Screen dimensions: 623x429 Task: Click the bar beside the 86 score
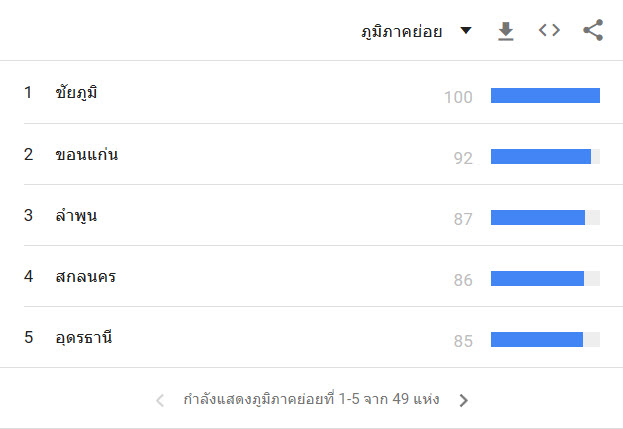(545, 278)
